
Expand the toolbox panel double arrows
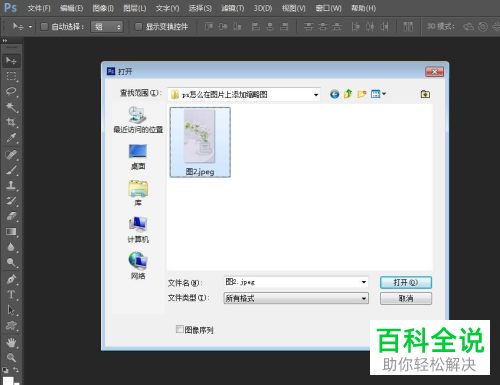click(5, 41)
